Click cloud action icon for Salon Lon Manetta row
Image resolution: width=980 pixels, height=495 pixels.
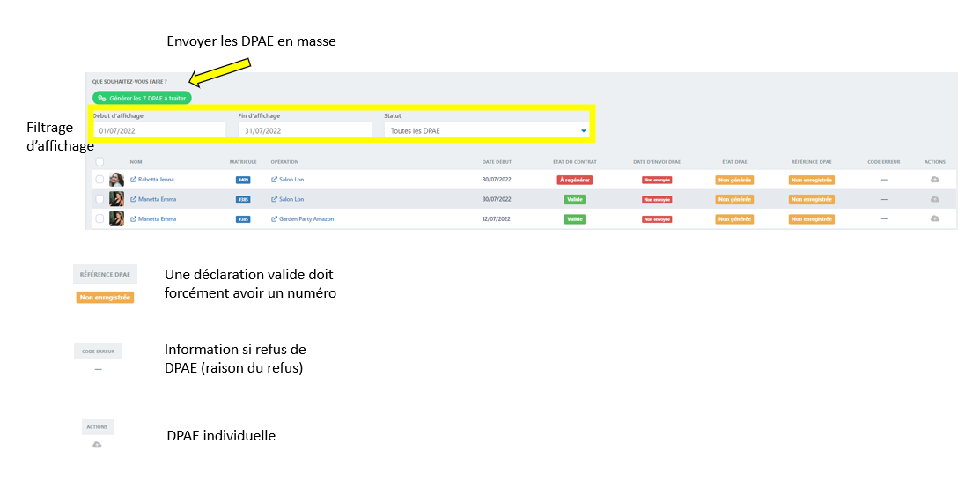[x=934, y=199]
